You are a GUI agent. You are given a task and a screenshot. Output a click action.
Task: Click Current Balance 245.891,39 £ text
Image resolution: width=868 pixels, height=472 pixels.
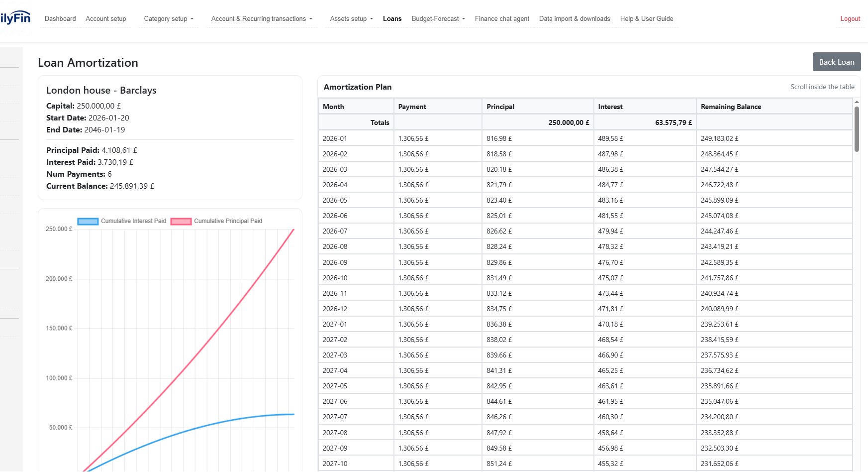tap(100, 186)
